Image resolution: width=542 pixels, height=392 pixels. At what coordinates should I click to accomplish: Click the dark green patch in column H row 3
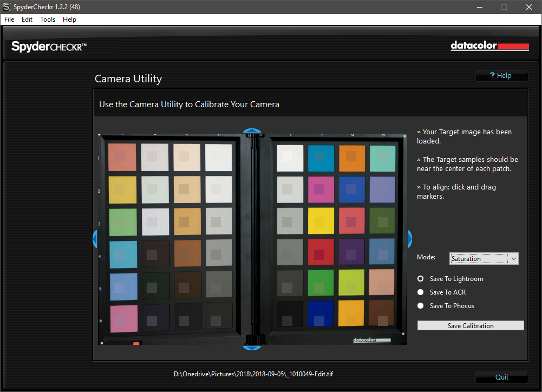click(382, 220)
